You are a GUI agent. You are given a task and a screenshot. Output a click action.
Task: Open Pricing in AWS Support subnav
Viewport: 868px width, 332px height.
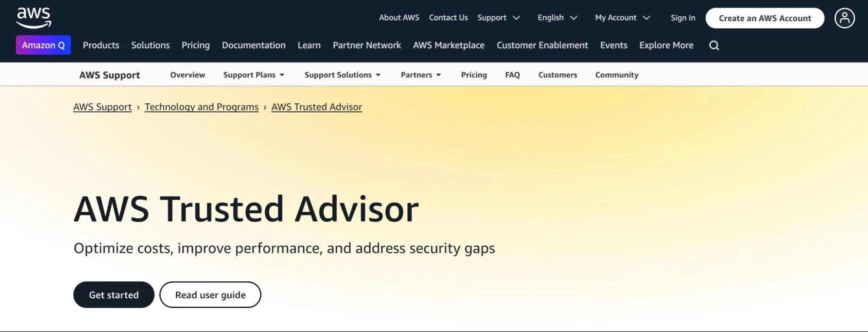tap(474, 75)
